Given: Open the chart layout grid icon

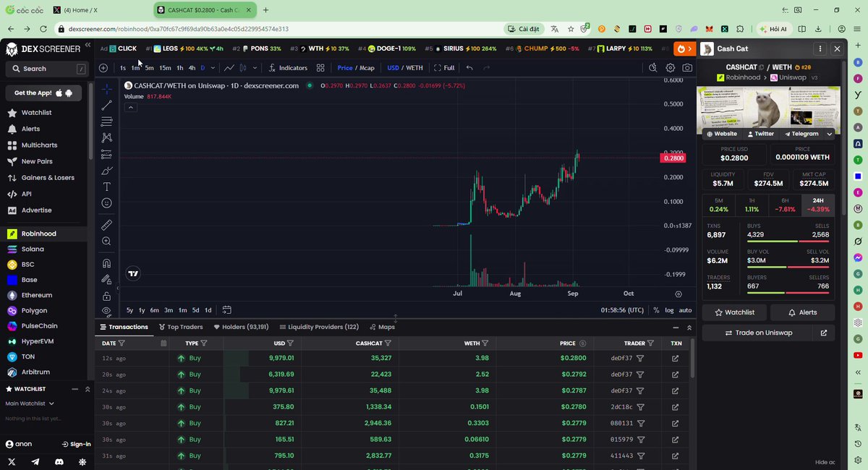Looking at the screenshot, I should [320, 68].
